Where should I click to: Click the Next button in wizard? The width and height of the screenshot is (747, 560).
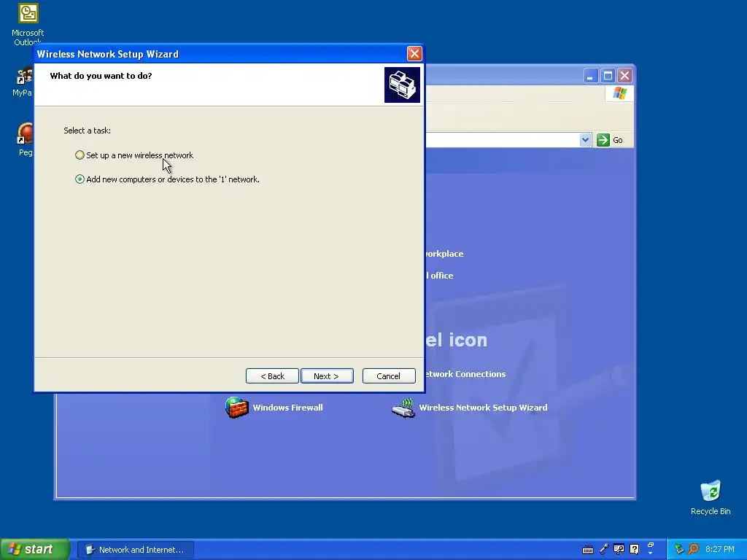pyautogui.click(x=327, y=376)
